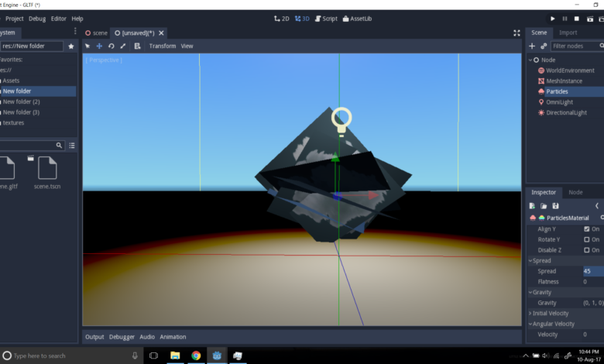
Task: Select the Move mode tool in viewport toolbar
Action: (x=99, y=46)
